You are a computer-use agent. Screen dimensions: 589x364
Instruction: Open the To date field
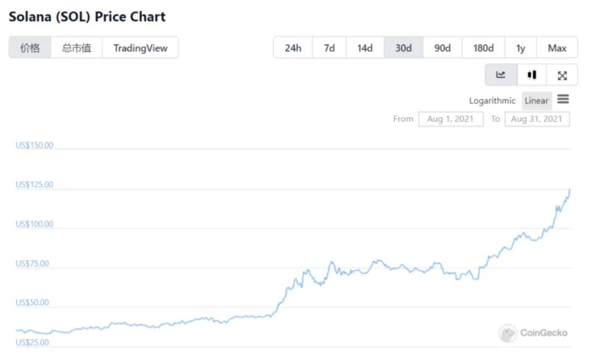[x=537, y=119]
